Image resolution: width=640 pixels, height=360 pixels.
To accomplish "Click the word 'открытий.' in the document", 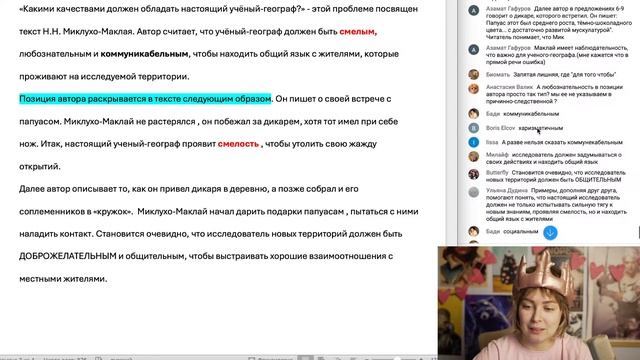I will click(40, 167).
